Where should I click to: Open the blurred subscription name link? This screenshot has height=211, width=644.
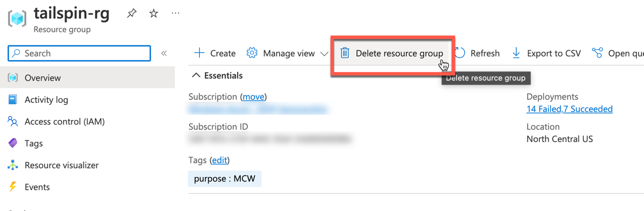pos(258,109)
